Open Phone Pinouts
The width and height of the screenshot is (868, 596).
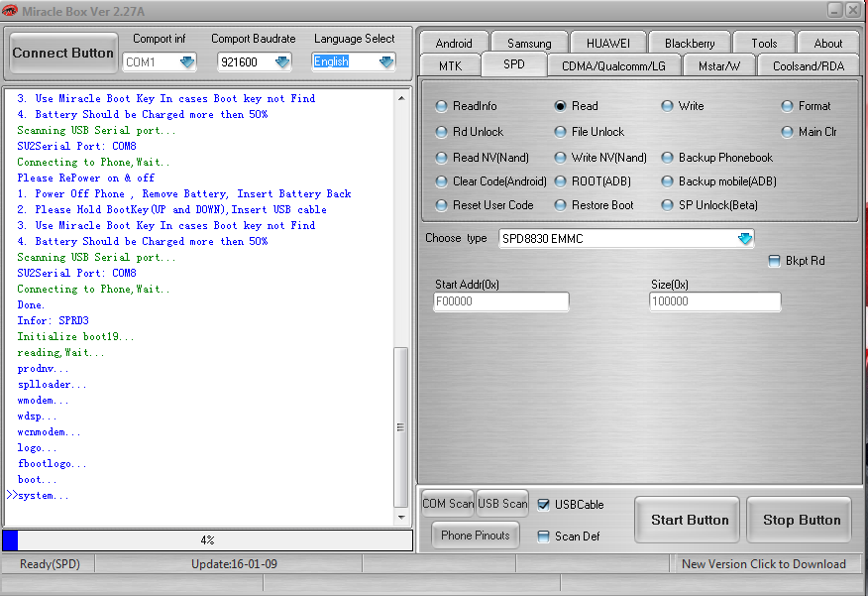coord(475,536)
